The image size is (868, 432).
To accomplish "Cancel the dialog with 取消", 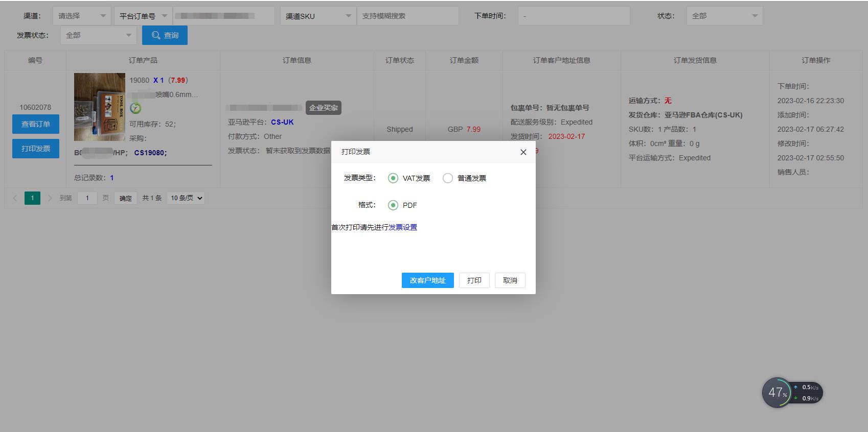I will pyautogui.click(x=510, y=280).
